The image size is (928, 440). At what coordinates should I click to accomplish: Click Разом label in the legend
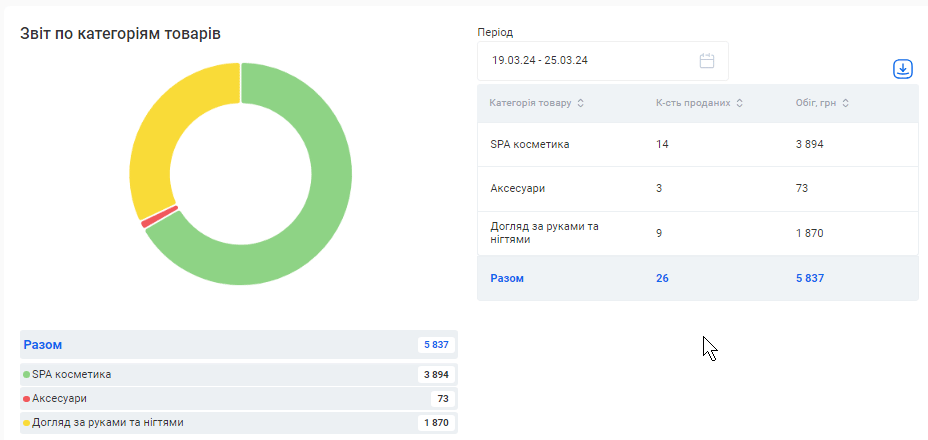[43, 345]
